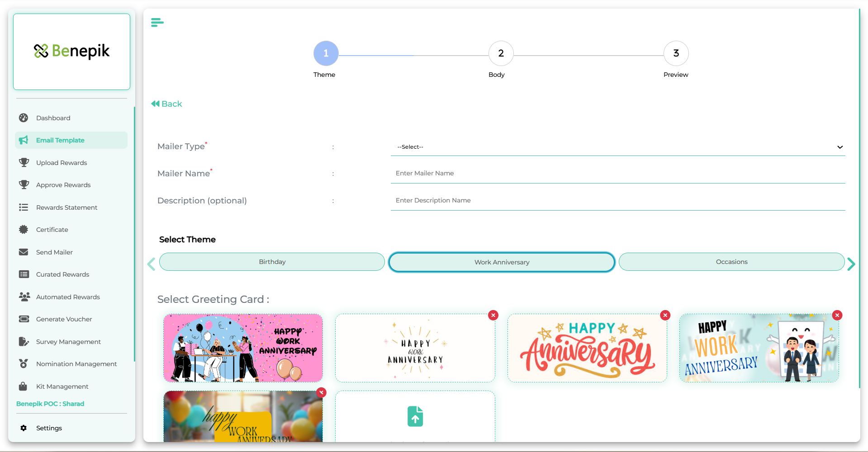
Task: Go to step 1 Theme
Action: tap(326, 53)
